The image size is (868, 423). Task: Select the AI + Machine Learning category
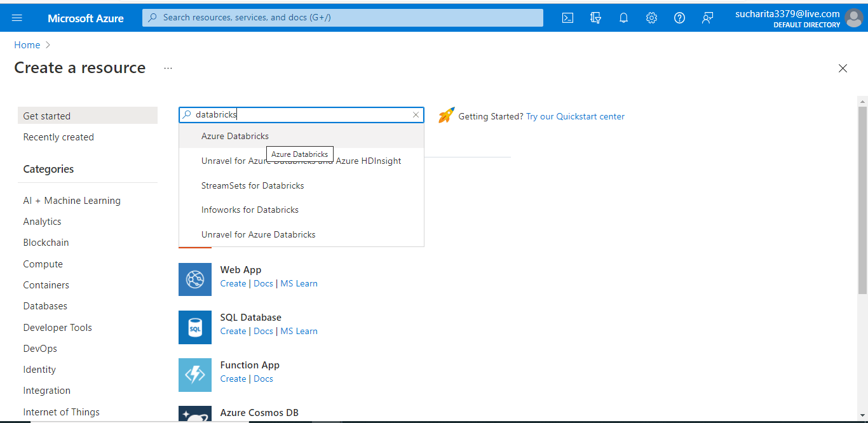[x=72, y=201]
